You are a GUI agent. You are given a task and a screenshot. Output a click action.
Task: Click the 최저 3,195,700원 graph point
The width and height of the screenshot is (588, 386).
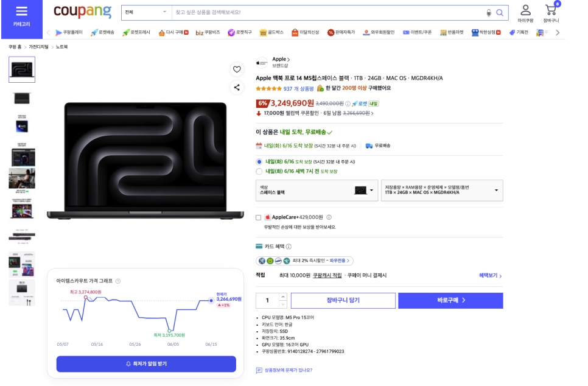[x=169, y=331]
